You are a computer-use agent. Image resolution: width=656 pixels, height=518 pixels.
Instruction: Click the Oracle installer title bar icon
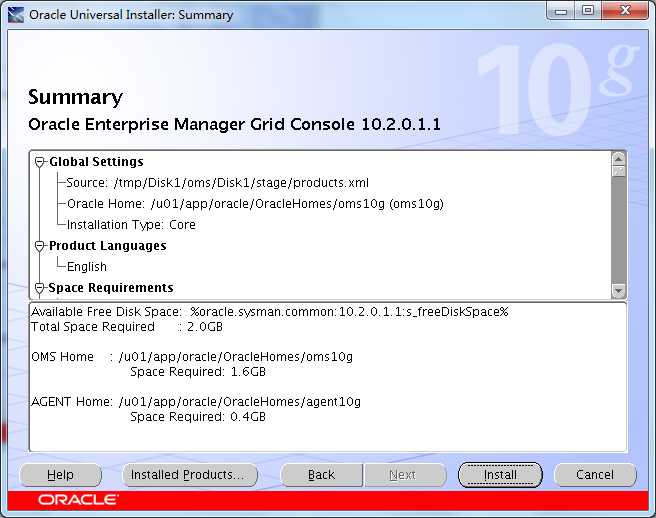(16, 15)
